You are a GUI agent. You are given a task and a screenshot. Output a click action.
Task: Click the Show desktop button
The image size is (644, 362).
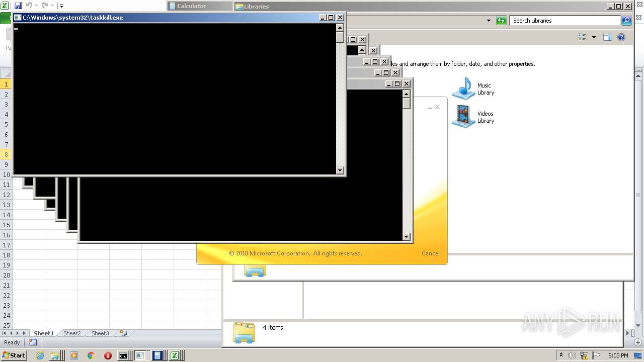(x=638, y=355)
